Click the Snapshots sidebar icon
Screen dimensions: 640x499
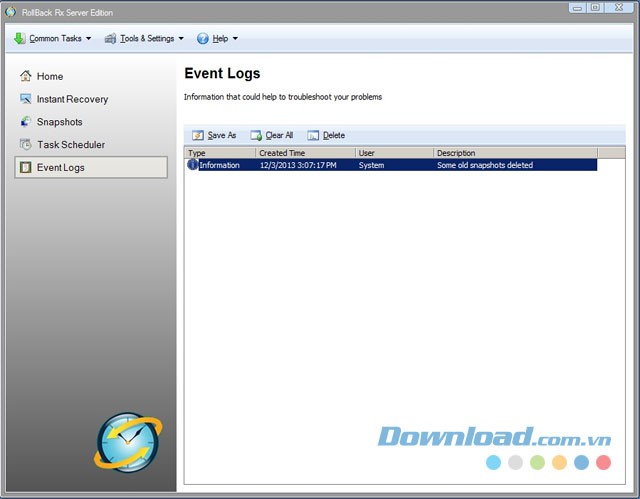point(26,122)
